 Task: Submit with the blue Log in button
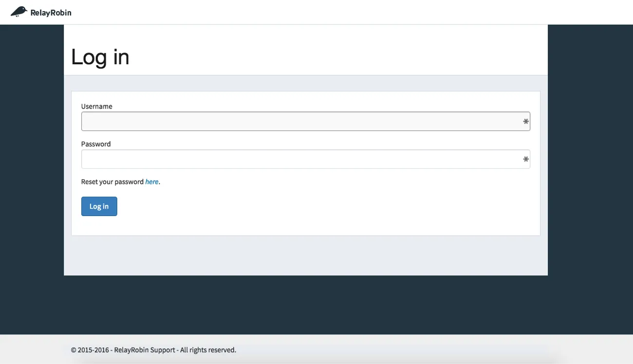click(99, 206)
